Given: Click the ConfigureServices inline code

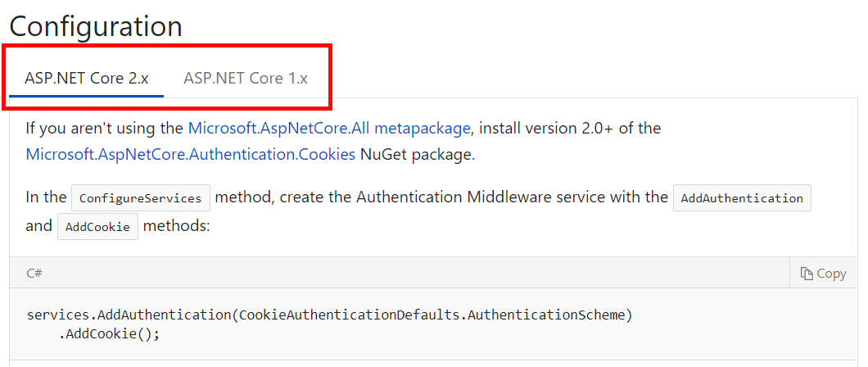Looking at the screenshot, I should pos(141,198).
